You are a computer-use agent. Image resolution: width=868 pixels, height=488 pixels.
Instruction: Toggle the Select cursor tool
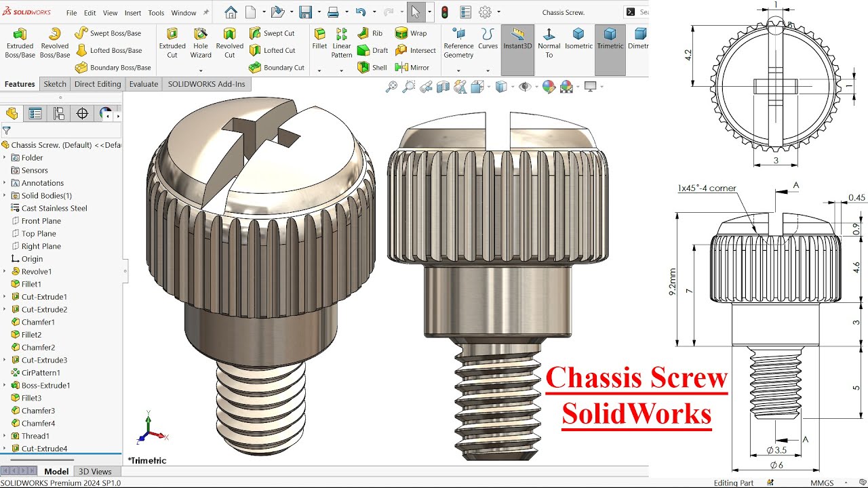(416, 12)
